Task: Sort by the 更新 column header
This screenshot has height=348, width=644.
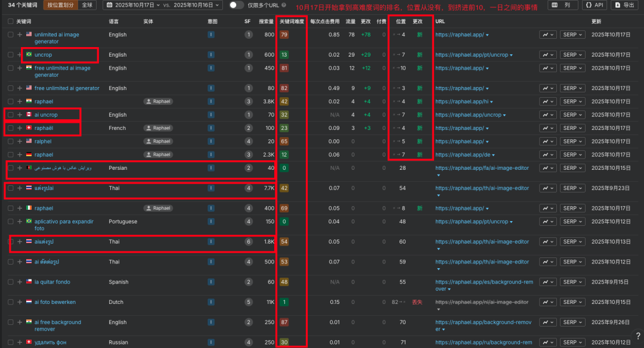Action: coord(596,21)
